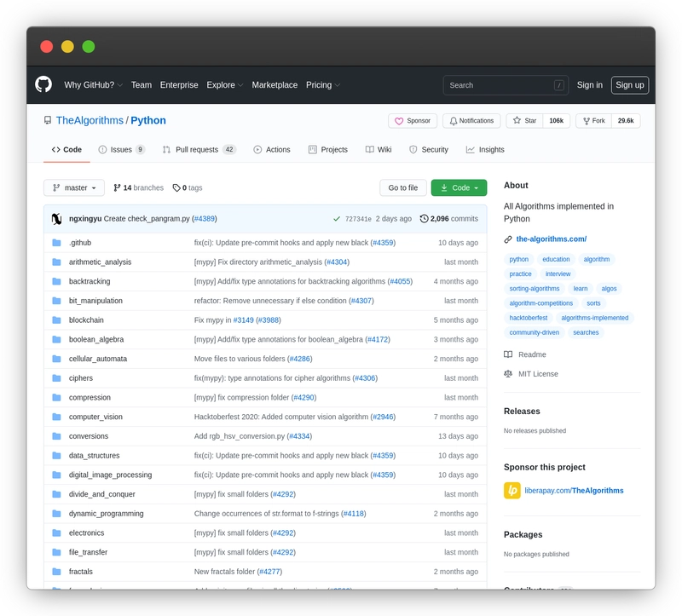The image size is (682, 616).
Task: Click Go to file button
Action: pos(402,187)
